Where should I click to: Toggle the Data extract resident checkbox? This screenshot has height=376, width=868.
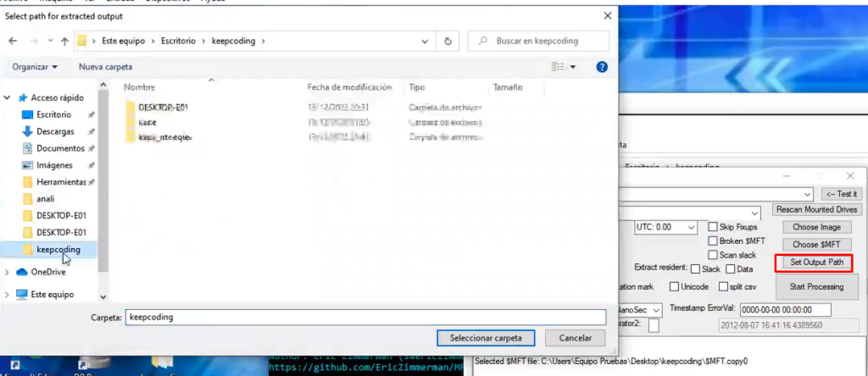[730, 268]
